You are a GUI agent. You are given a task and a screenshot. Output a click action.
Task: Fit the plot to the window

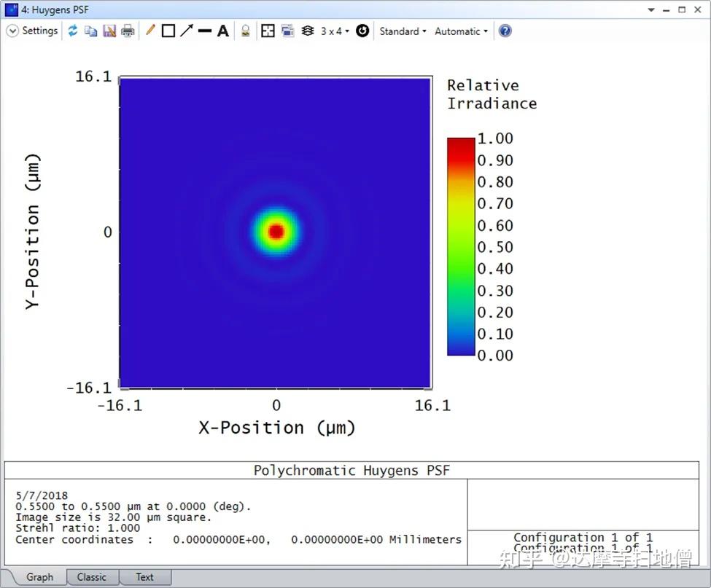(268, 31)
